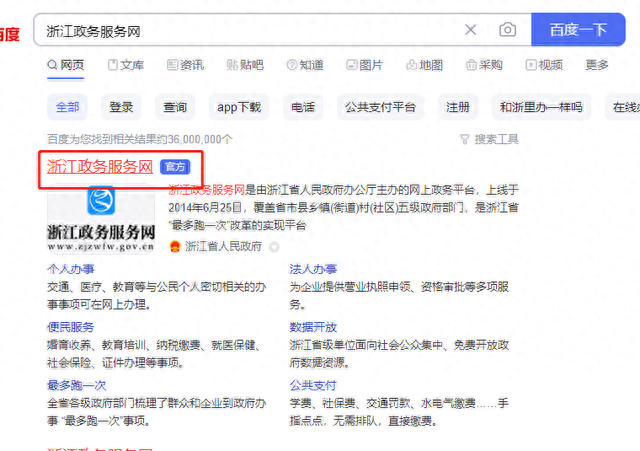Select the app下载 filter chip
The image size is (640, 451).
point(239,107)
